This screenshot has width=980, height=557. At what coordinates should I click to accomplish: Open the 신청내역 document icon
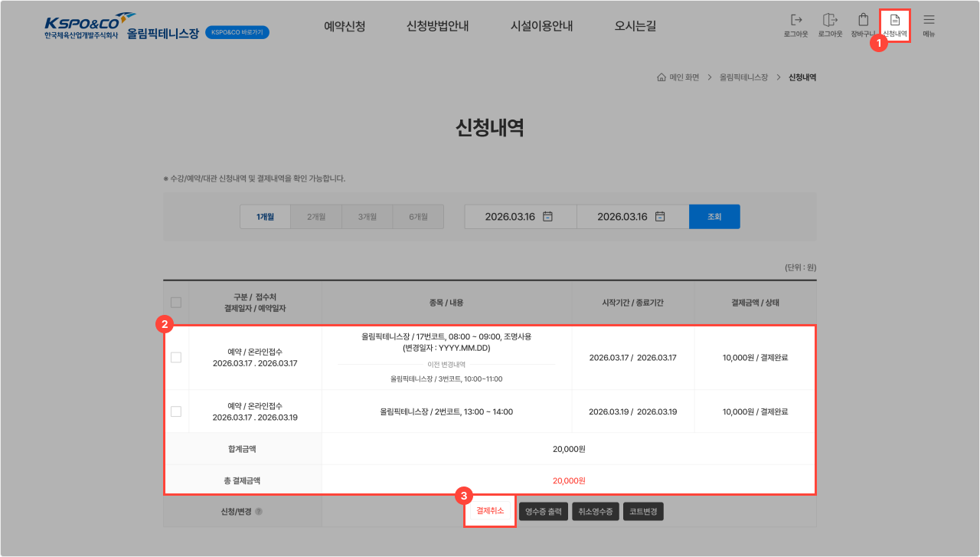click(895, 20)
